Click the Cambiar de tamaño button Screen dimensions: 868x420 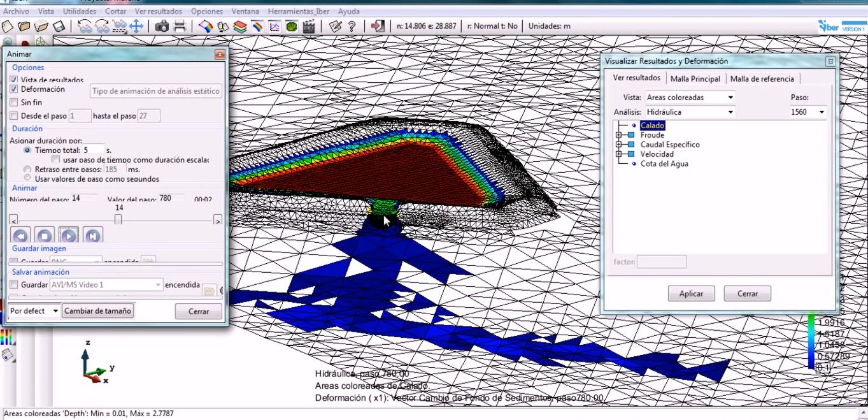point(98,311)
